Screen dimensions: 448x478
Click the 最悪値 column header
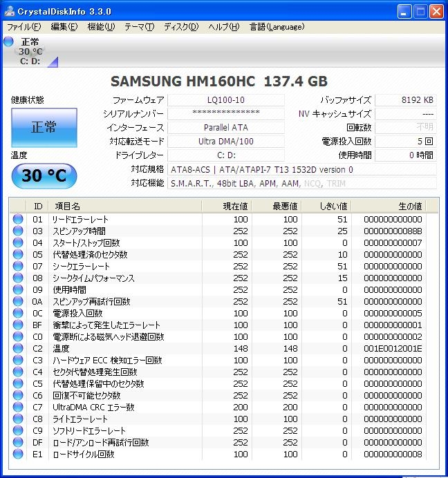[276, 207]
